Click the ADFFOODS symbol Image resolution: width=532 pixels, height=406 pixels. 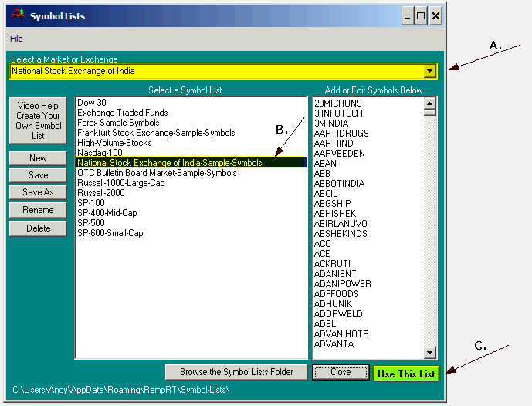click(x=336, y=294)
